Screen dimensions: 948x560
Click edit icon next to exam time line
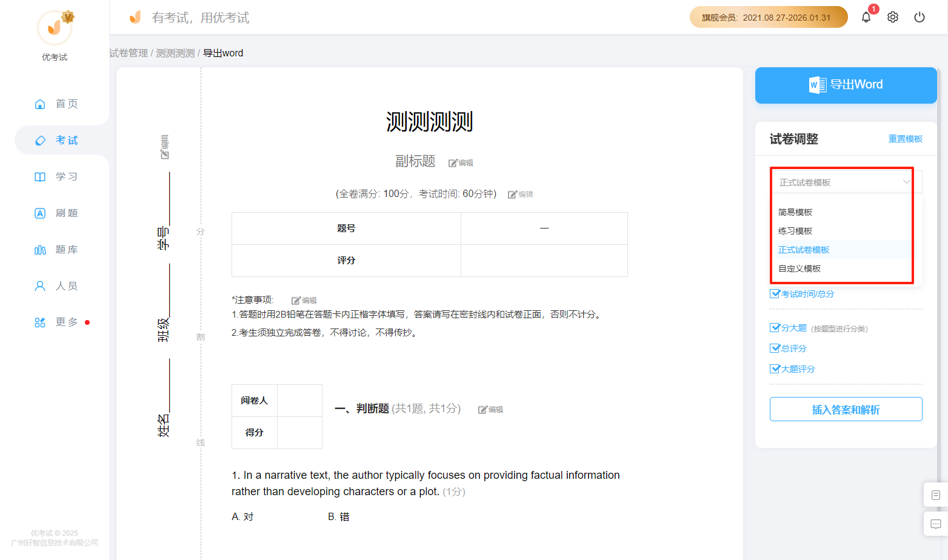tap(520, 194)
